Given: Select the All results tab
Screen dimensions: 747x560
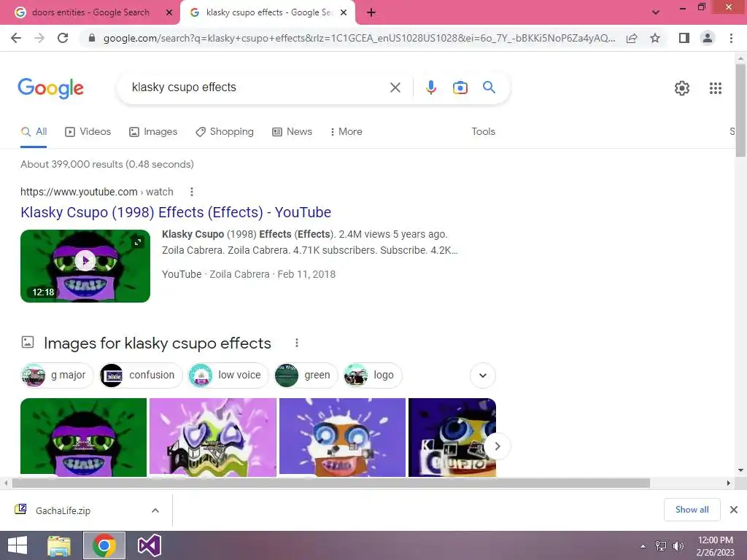Looking at the screenshot, I should point(34,131).
